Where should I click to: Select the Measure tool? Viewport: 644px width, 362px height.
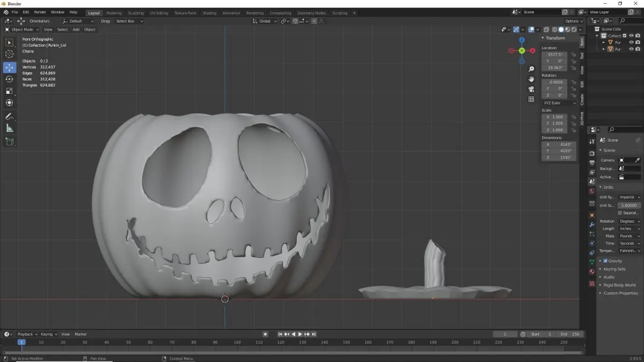click(9, 128)
